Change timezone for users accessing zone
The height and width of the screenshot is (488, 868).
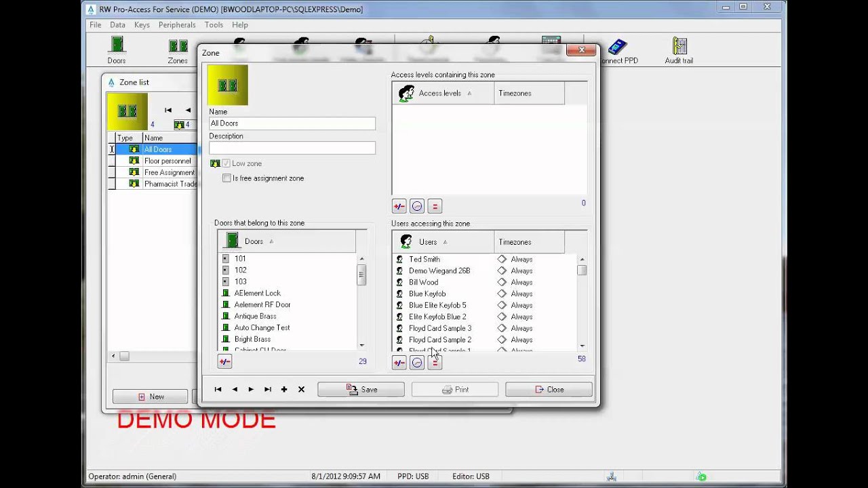[x=417, y=363]
